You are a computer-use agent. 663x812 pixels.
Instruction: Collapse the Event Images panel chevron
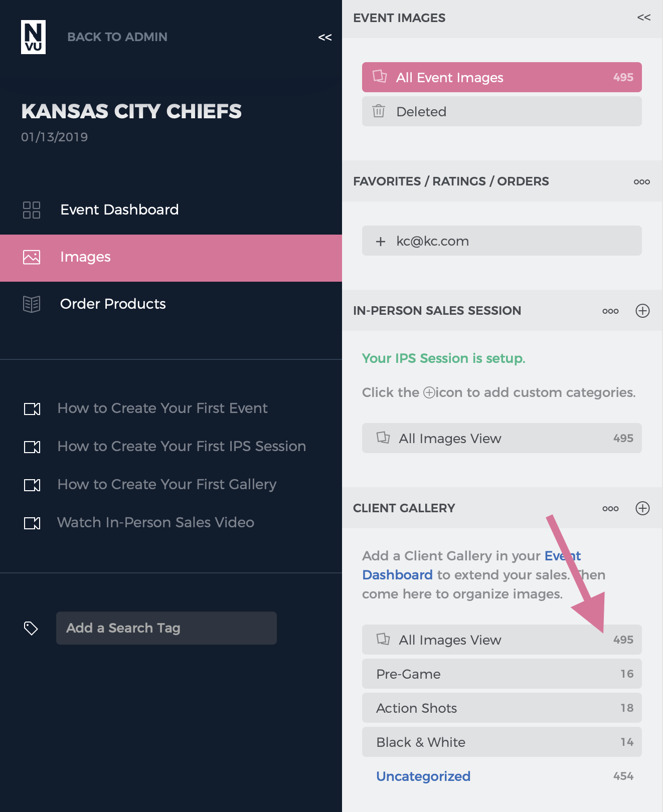coord(644,18)
